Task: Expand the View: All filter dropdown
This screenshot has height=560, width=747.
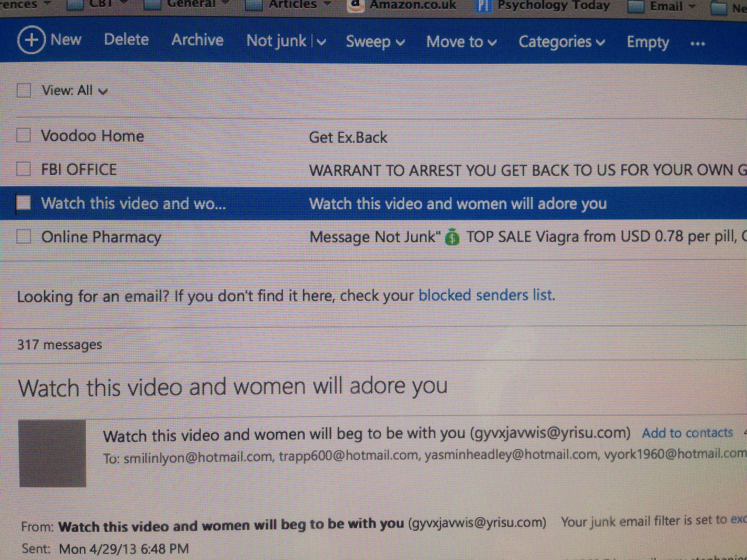Action: pos(75,90)
